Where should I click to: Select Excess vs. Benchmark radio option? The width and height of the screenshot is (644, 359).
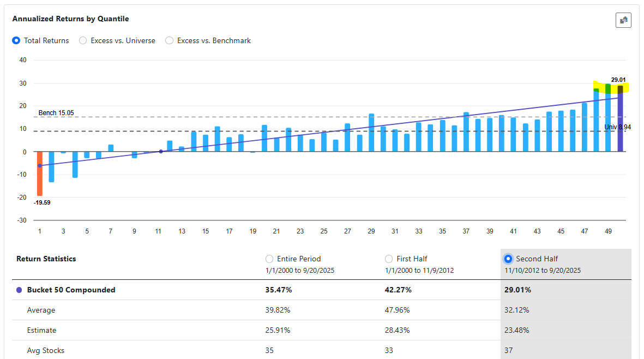(169, 41)
